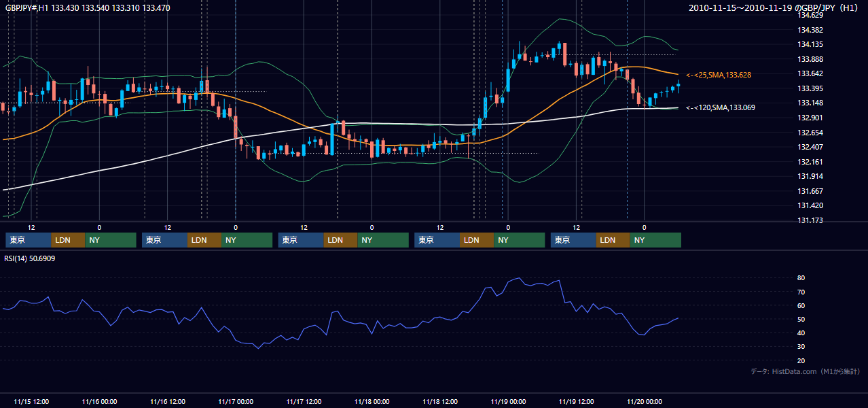Click the 11/17 12:00 date axis label

click(304, 401)
